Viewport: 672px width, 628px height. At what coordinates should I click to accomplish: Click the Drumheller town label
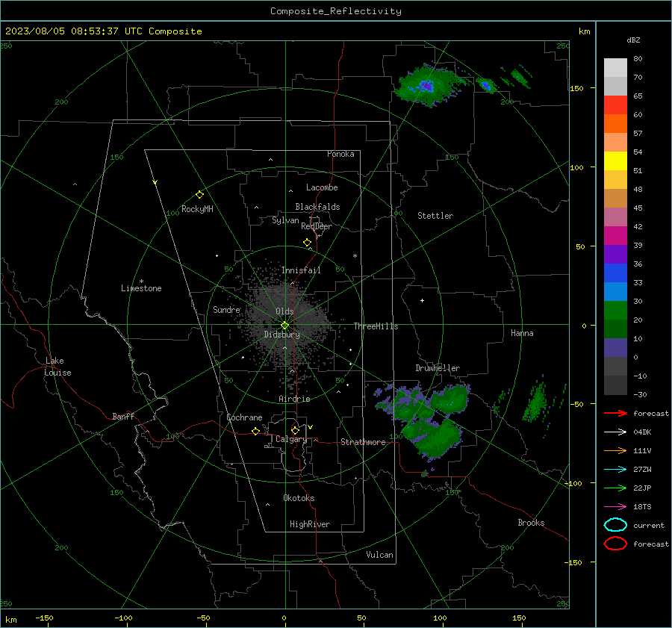pyautogui.click(x=437, y=368)
